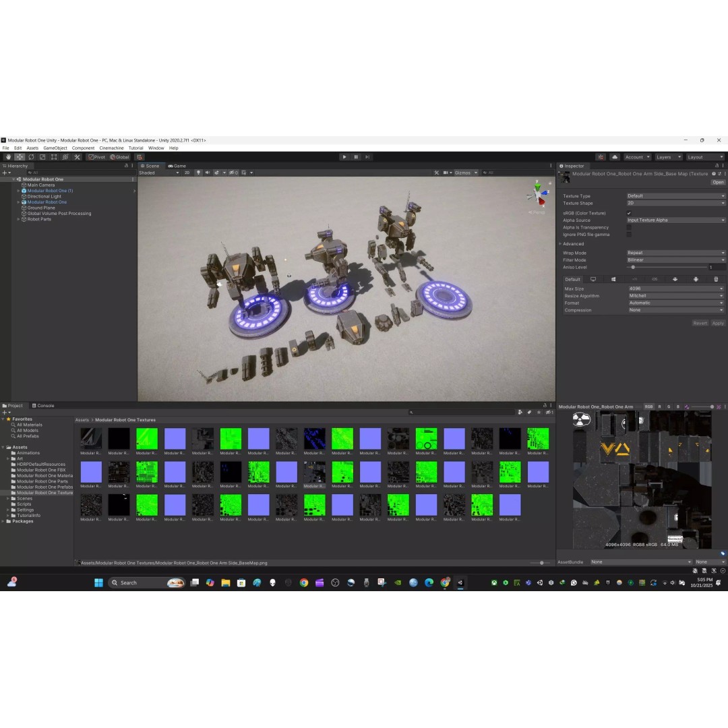
Task: Select Main Camera in Hierarchy
Action: tap(41, 185)
